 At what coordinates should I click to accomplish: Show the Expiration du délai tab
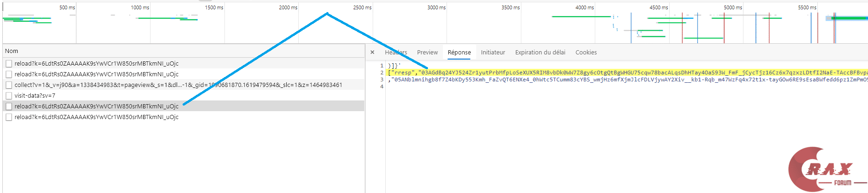pos(540,53)
